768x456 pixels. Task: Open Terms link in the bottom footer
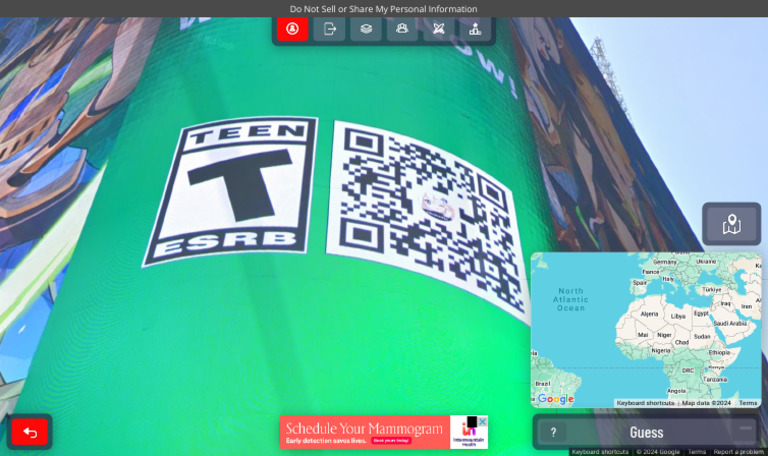click(696, 452)
